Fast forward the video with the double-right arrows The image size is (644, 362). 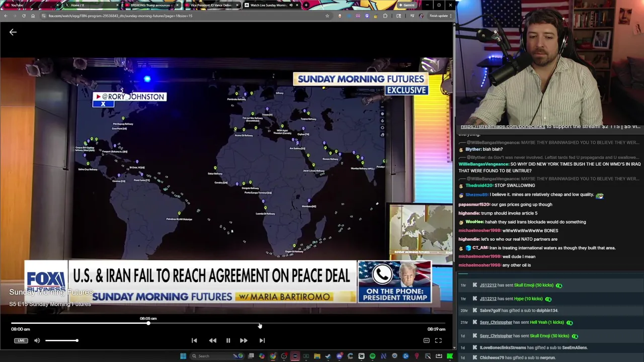tap(244, 340)
